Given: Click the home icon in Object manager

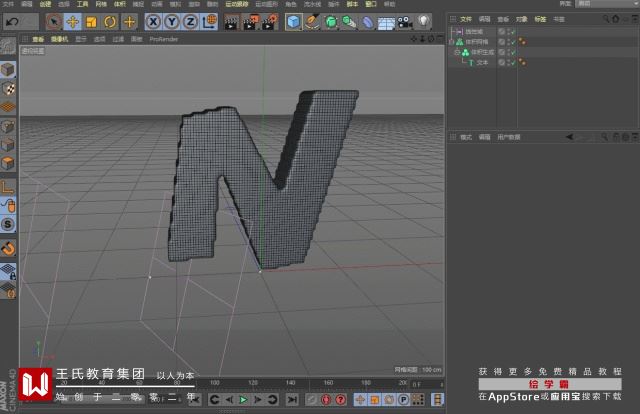Looking at the screenshot, I should tap(616, 19).
